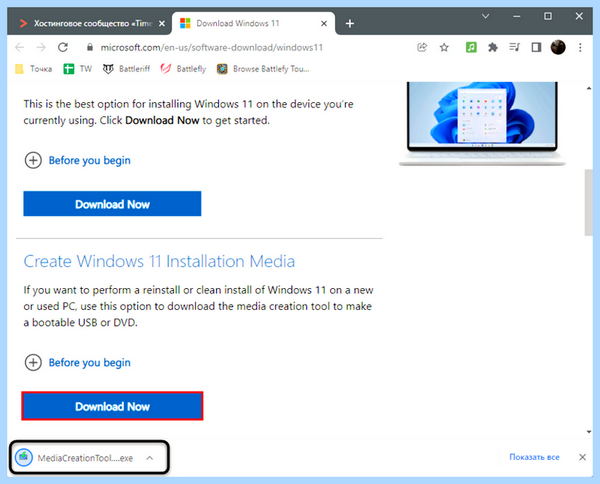Click Показать все downloads link
The width and height of the screenshot is (600, 484).
[x=534, y=457]
